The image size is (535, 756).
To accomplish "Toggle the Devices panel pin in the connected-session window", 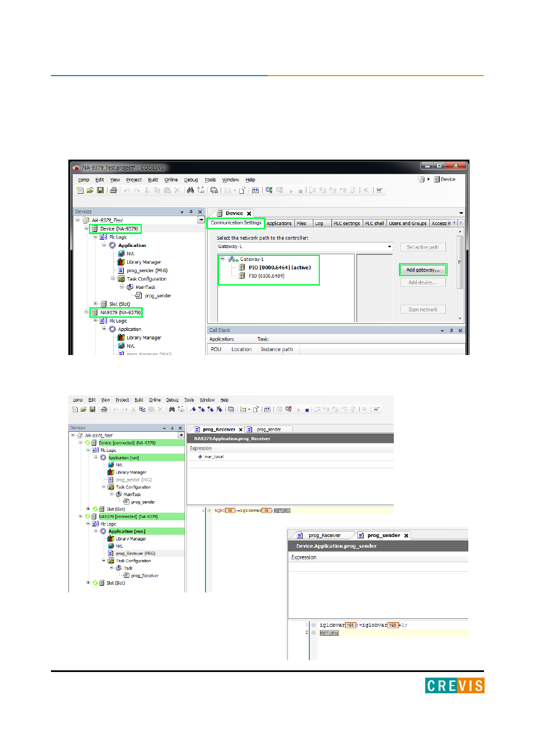I will tap(172, 428).
